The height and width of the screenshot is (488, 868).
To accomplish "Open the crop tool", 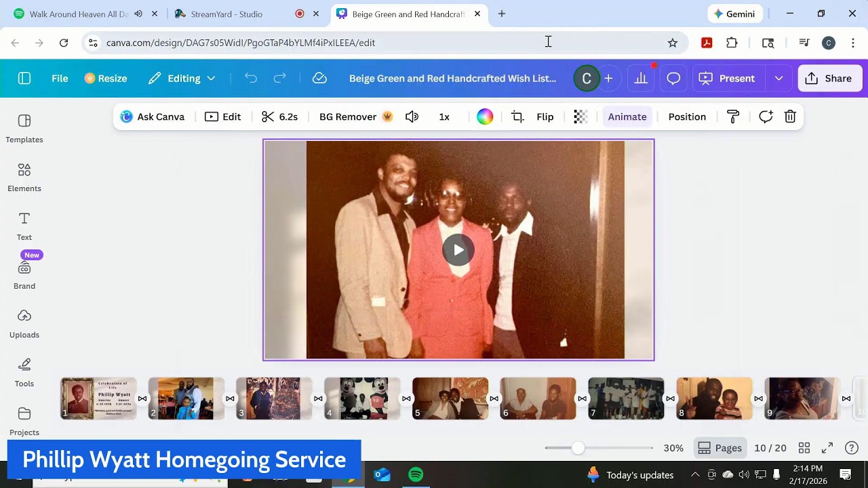I will pos(517,117).
